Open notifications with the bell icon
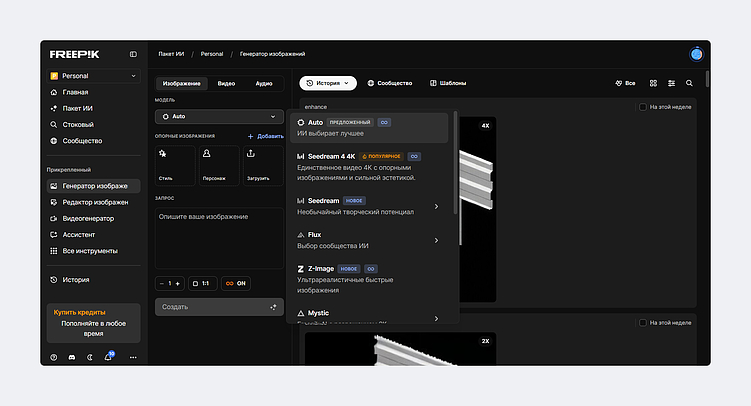 pyautogui.click(x=108, y=357)
